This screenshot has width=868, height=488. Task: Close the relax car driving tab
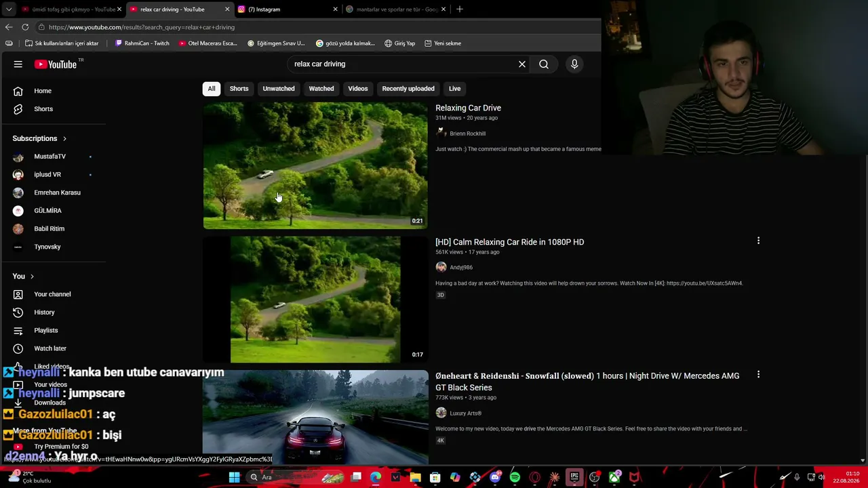pos(227,9)
